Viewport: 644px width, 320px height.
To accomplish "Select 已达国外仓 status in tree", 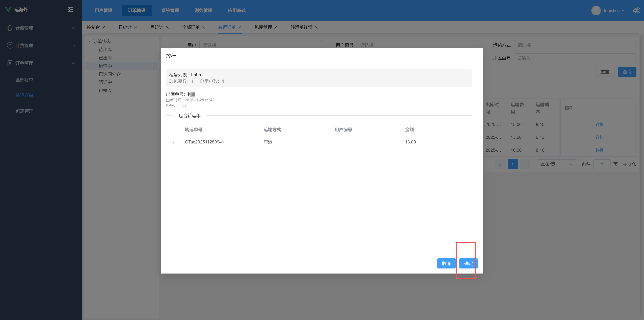I will point(110,74).
